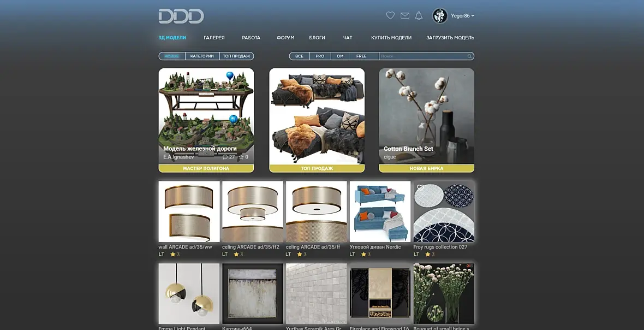The height and width of the screenshot is (330, 644).
Task: Open messages via the envelope icon
Action: tap(405, 16)
